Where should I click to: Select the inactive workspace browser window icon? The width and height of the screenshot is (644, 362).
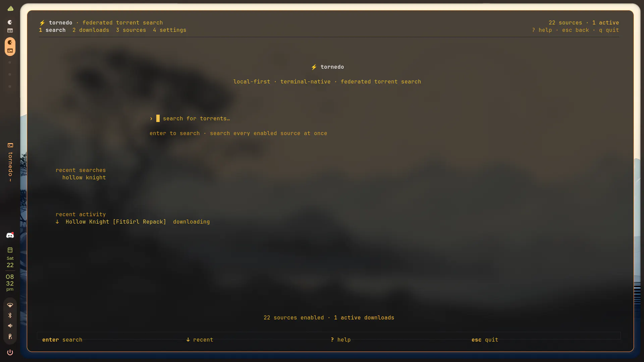(10, 31)
